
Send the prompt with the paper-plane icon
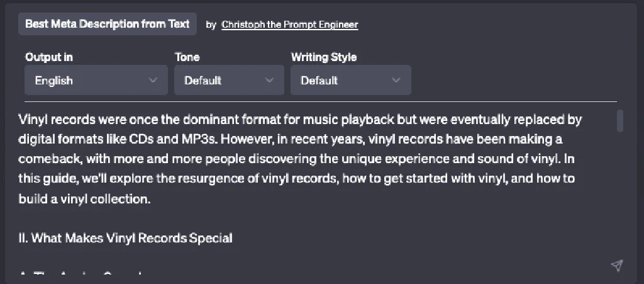pyautogui.click(x=617, y=266)
